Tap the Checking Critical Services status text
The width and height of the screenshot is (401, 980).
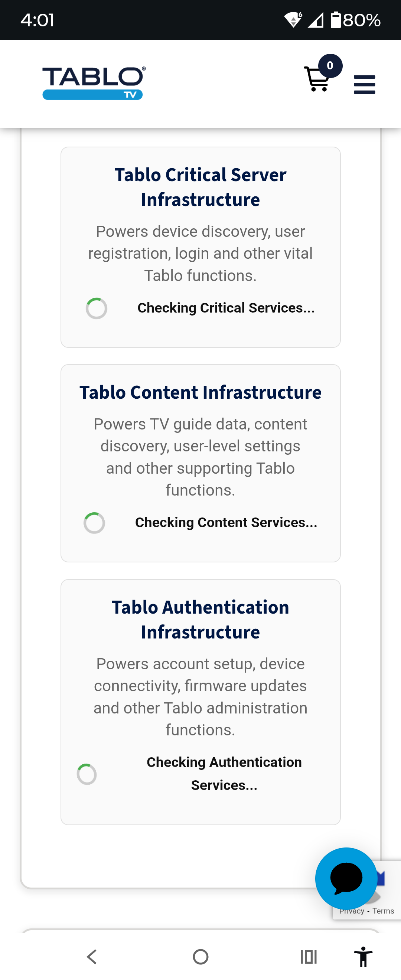coord(226,308)
